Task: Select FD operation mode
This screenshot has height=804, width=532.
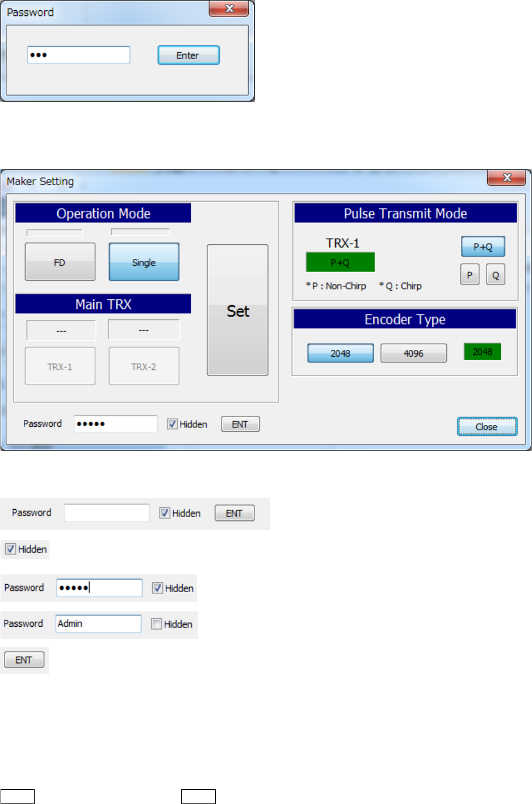Action: [x=60, y=262]
